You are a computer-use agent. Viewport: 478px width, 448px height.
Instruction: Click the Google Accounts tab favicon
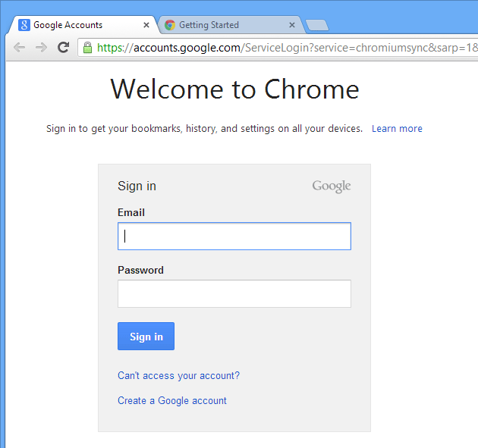coord(24,25)
